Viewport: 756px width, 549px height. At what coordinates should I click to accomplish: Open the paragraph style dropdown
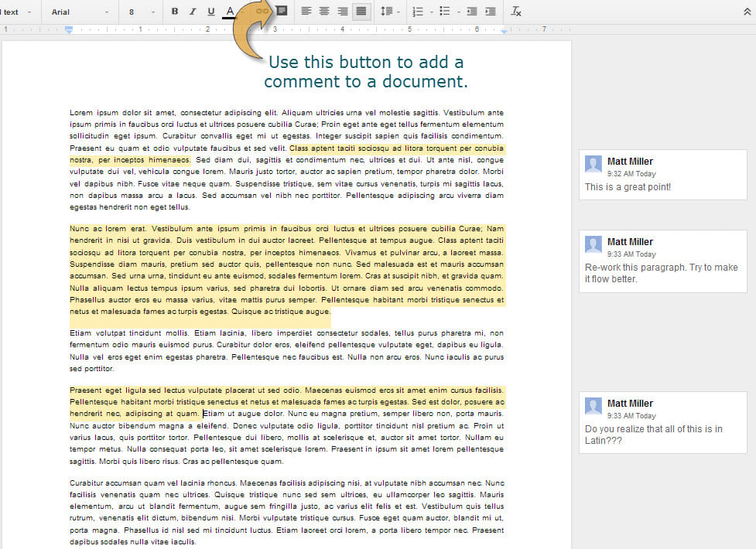click(16, 12)
